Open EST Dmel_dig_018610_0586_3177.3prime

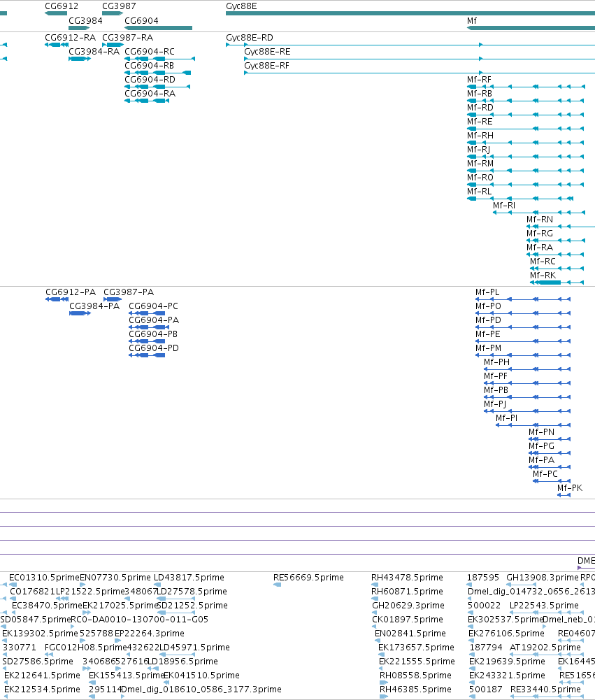pos(201,689)
